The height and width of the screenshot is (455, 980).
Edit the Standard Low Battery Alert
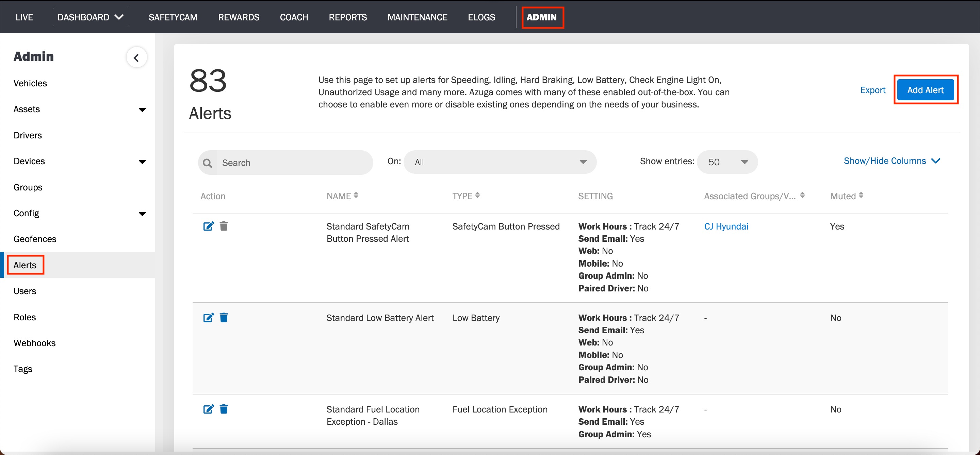(x=209, y=317)
